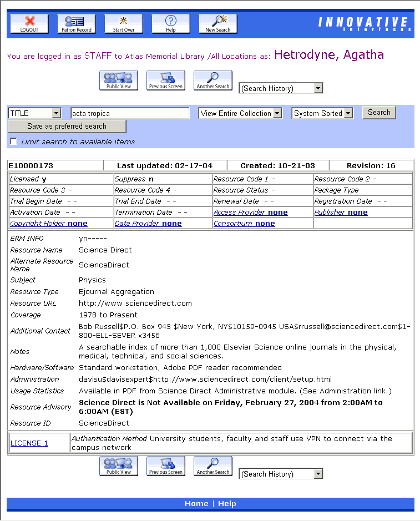Click the LOGOUT button with red X
This screenshot has height=521, width=420.
click(29, 24)
